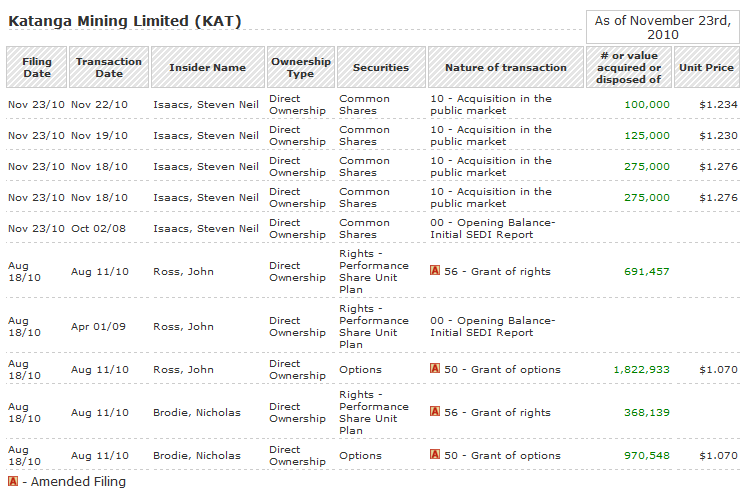Click the Oct 02/08 transaction date
756x494 pixels.
pos(98,228)
